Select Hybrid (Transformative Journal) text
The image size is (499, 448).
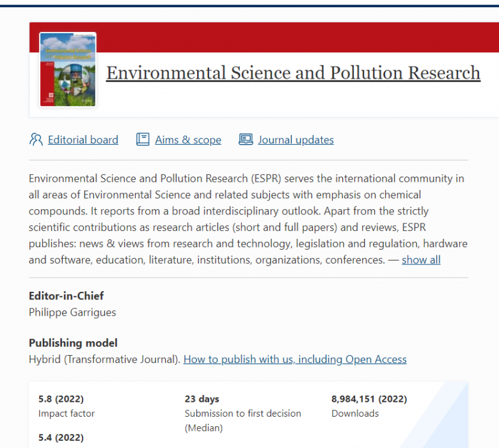105,359
